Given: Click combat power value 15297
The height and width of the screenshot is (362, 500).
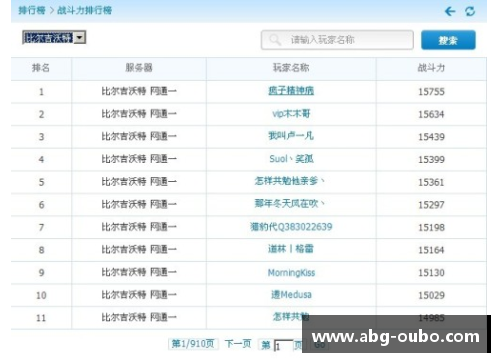Looking at the screenshot, I should (x=431, y=205).
